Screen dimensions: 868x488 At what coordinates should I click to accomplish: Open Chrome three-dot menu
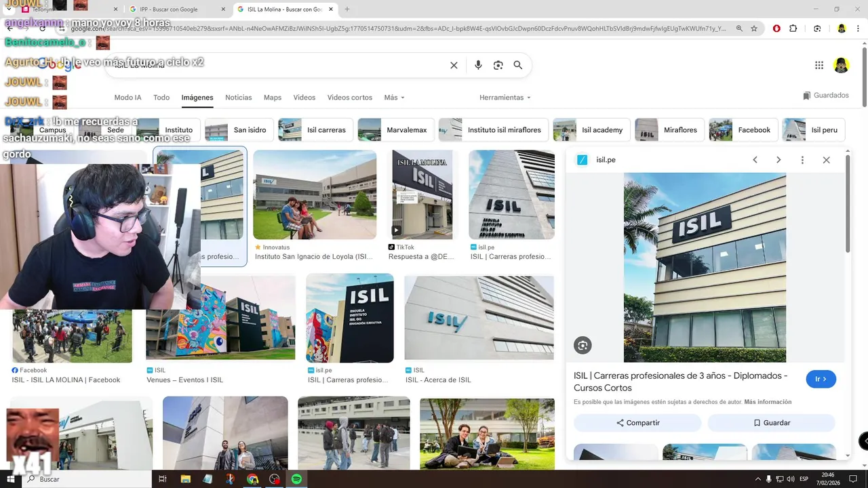click(x=858, y=28)
